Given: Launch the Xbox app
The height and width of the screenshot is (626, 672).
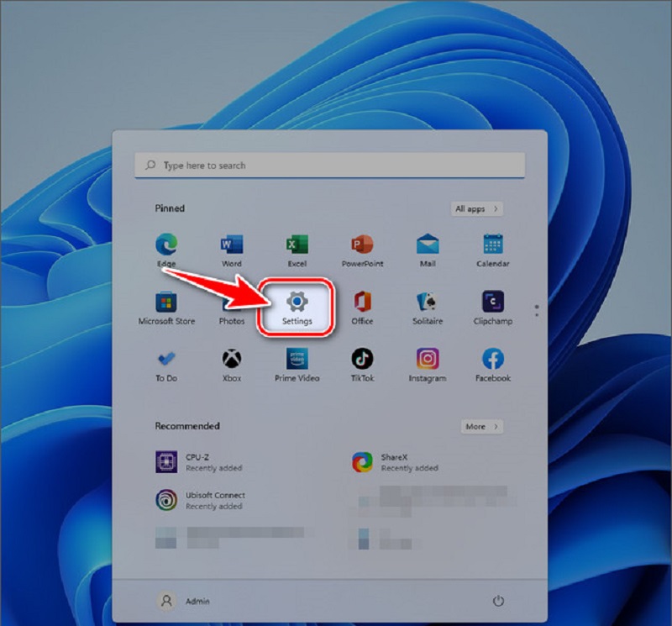Looking at the screenshot, I should click(x=232, y=366).
